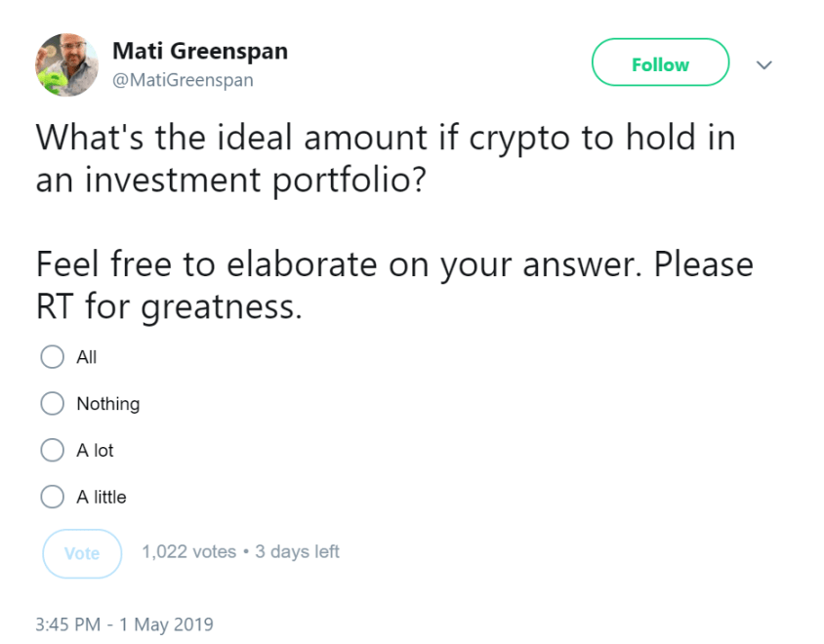Select the "A little" radio circle
The image size is (824, 644).
pyautogui.click(x=52, y=498)
